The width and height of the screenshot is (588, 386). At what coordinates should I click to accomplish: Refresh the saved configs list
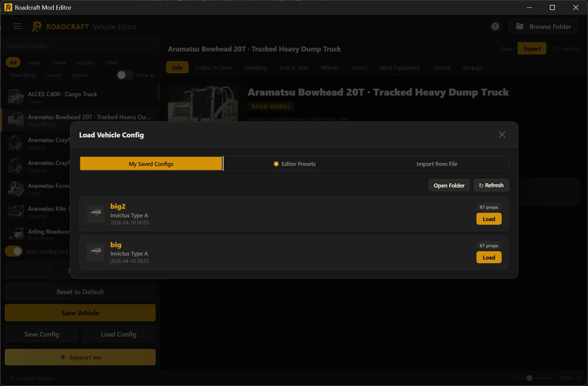pos(491,185)
